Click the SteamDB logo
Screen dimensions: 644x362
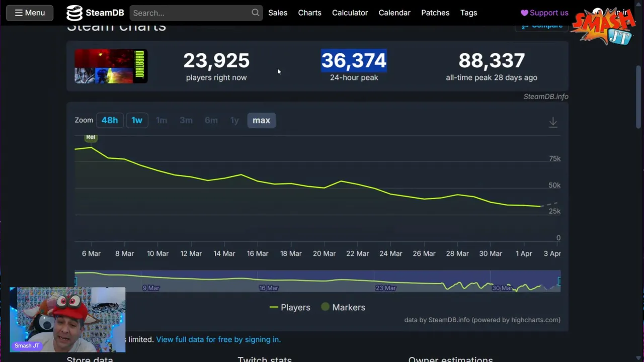tap(95, 13)
